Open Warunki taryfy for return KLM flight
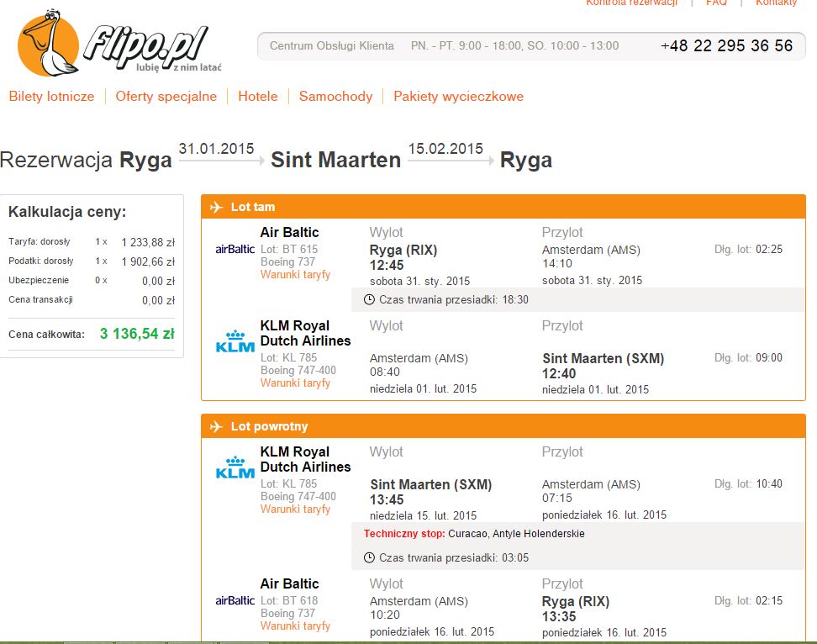 point(295,509)
